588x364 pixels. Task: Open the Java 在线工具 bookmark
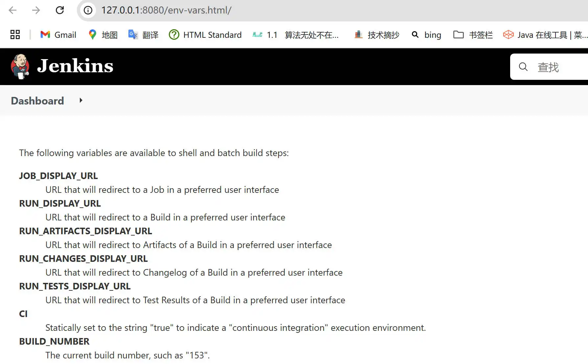coord(545,35)
